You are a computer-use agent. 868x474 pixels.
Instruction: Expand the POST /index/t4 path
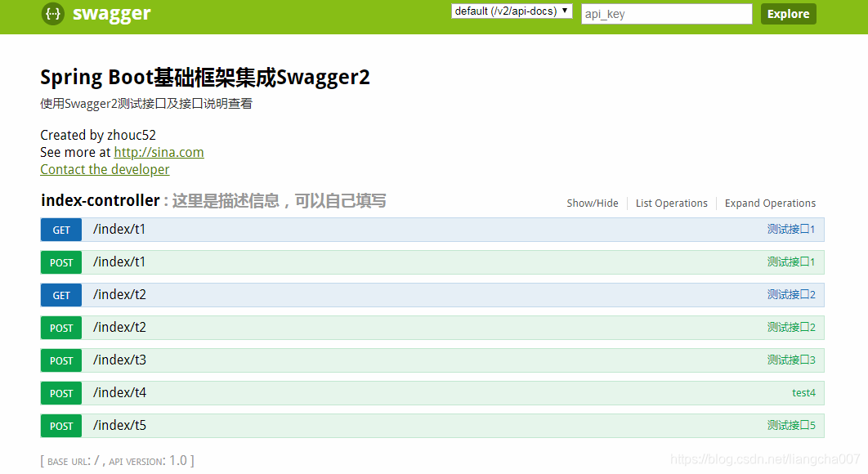click(119, 392)
